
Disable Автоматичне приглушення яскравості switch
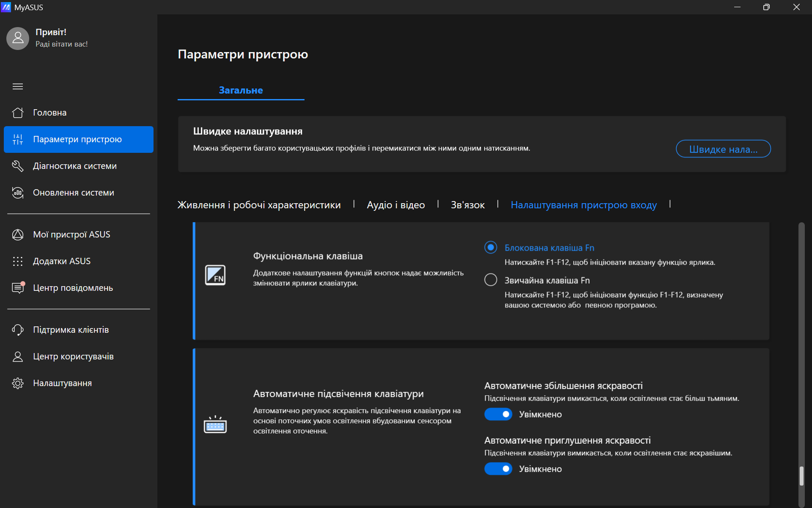498,469
